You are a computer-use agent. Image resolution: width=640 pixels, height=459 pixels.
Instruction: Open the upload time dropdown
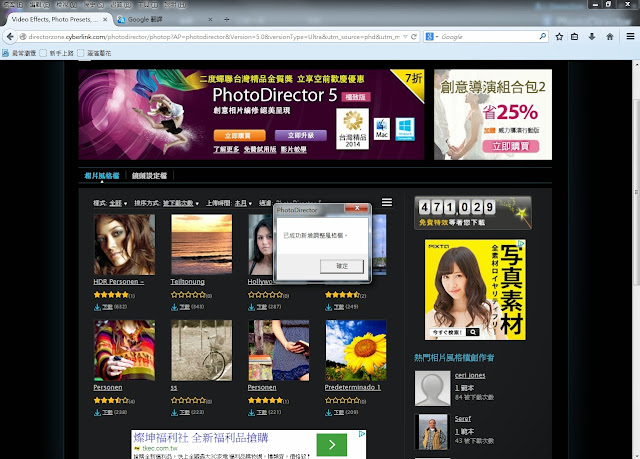[243, 203]
